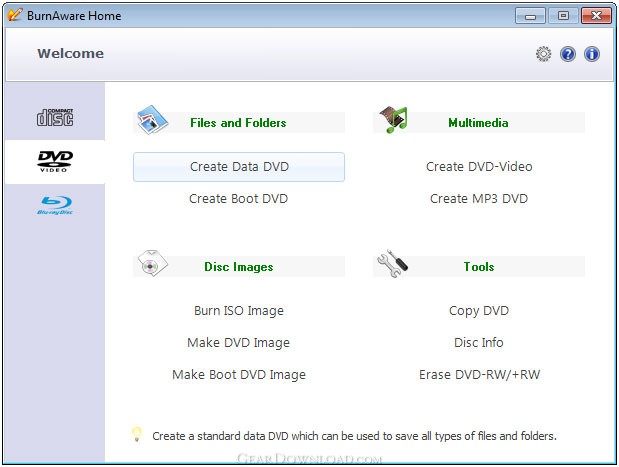Select the DVD Video sidebar tab
Image resolution: width=619 pixels, height=467 pixels.
[55, 161]
